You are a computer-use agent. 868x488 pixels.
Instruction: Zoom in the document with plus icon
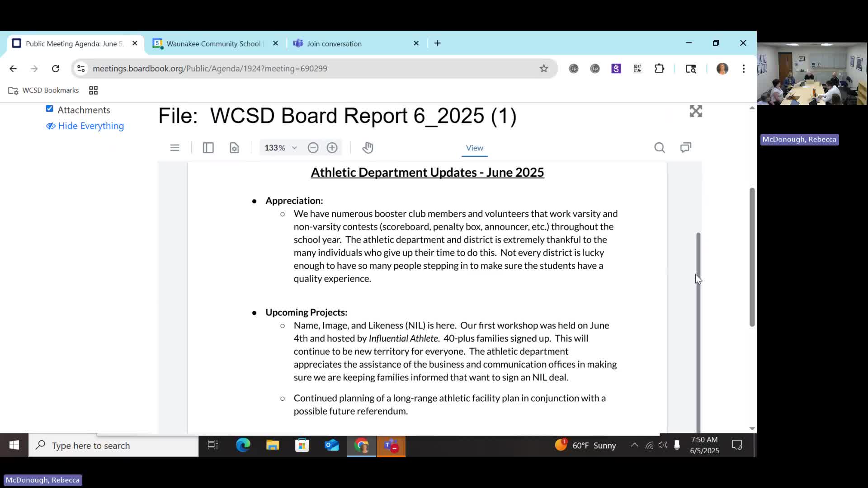[x=332, y=147]
